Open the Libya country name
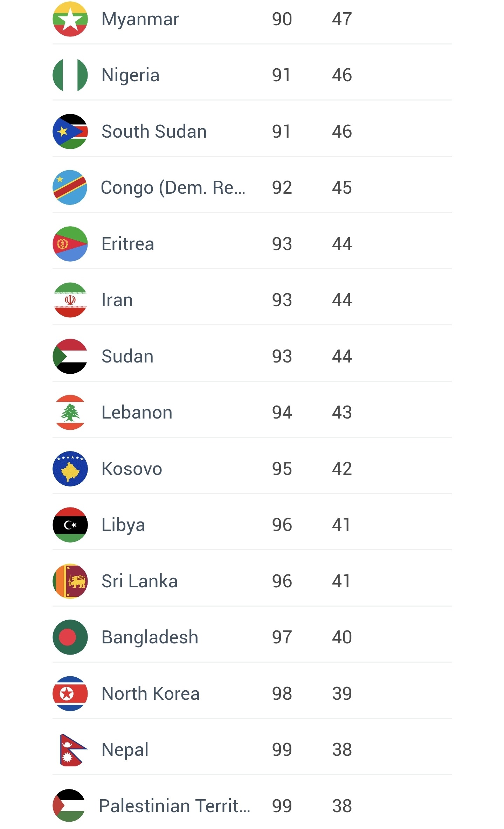 [123, 525]
